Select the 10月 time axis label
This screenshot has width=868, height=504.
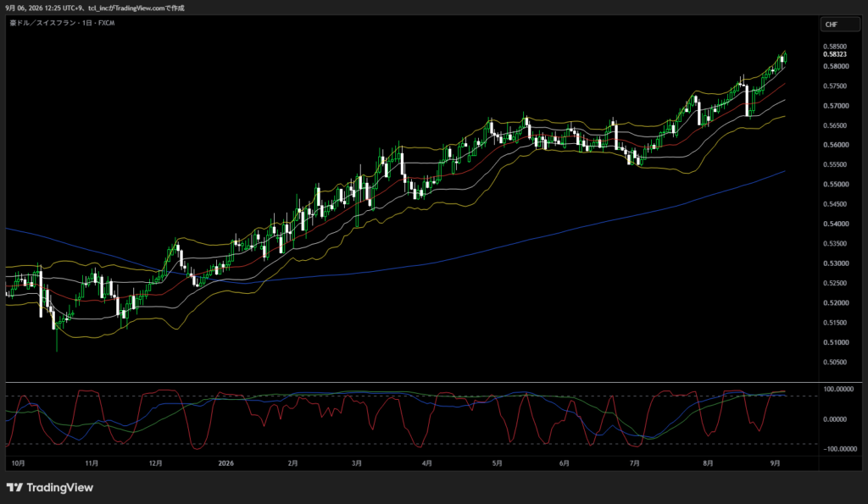point(19,463)
